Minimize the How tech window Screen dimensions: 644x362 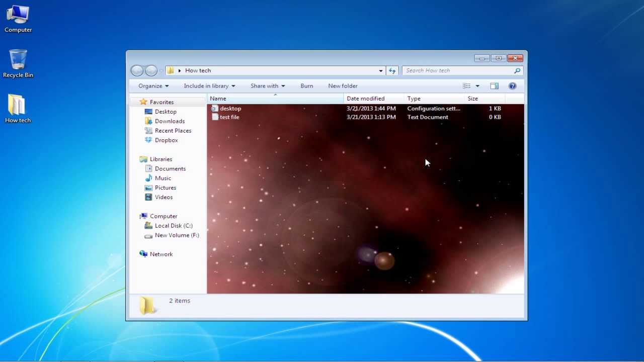(x=481, y=58)
